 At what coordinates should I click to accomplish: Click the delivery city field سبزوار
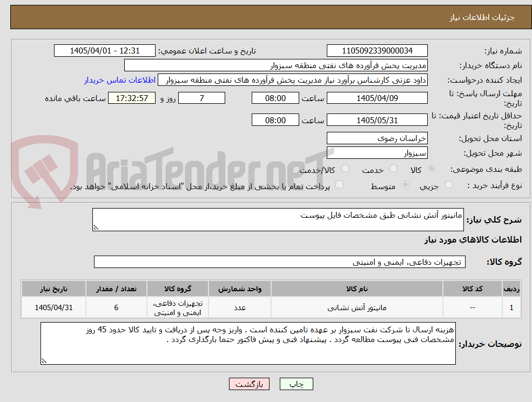tap(377, 153)
